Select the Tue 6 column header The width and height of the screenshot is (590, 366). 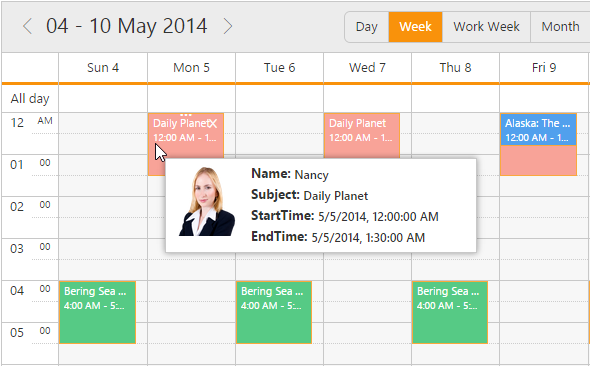tap(279, 68)
